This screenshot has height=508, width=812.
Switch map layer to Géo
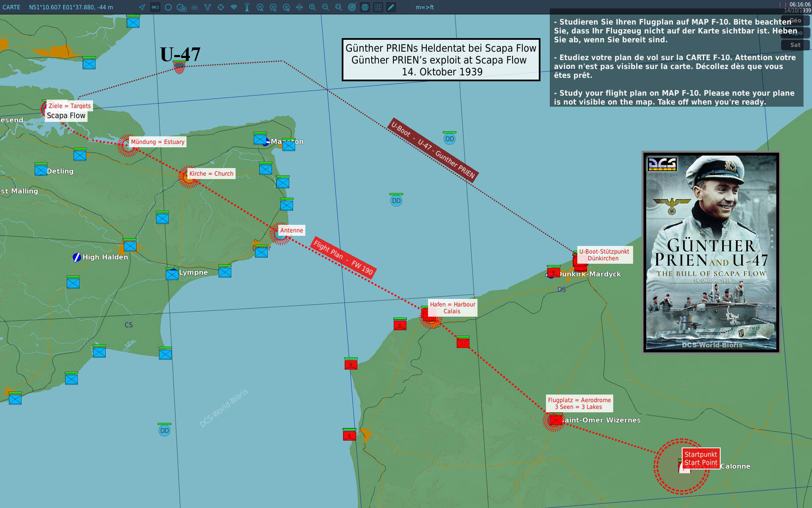coord(795,20)
